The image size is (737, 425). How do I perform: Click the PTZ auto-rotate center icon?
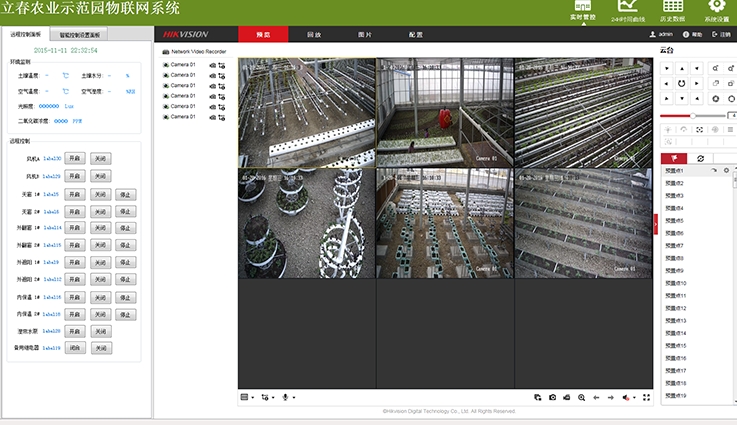pyautogui.click(x=681, y=83)
